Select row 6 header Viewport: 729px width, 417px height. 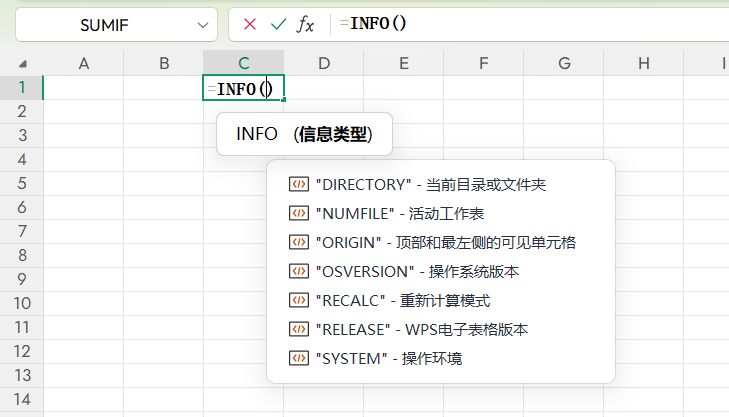click(x=21, y=207)
